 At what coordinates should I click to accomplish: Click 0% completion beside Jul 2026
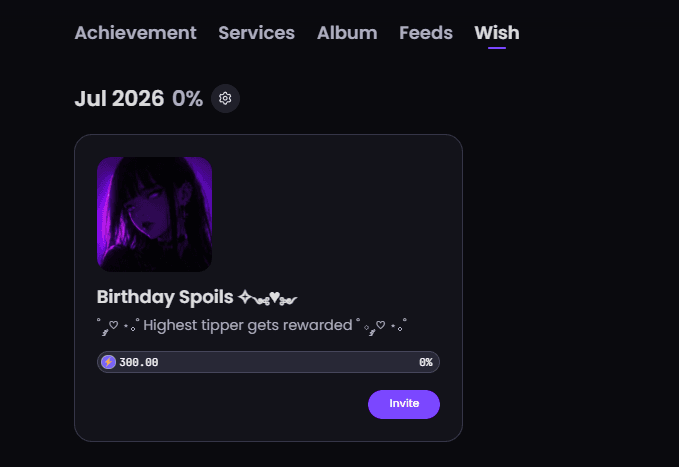[x=187, y=99]
